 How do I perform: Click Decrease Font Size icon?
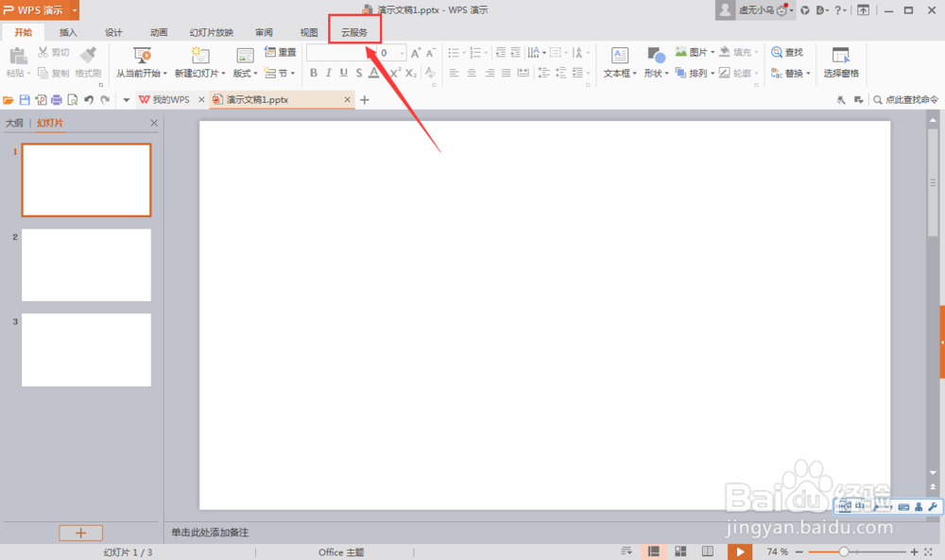430,53
